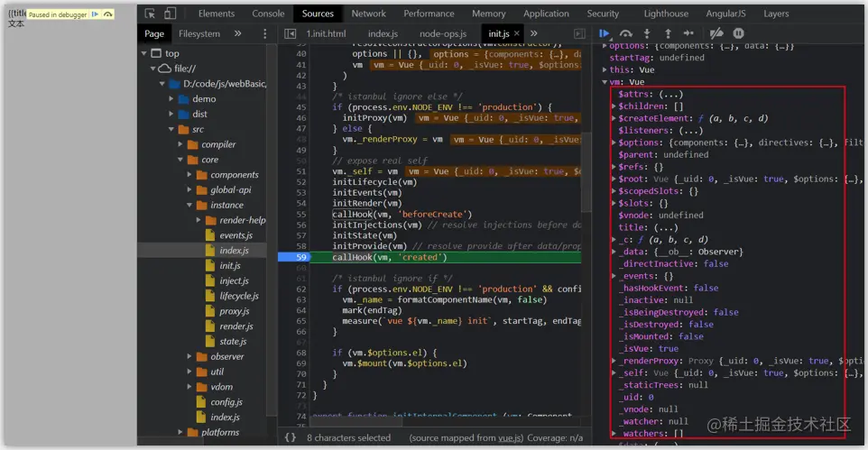Open the Memory tab
This screenshot has width=868, height=450.
coord(488,14)
